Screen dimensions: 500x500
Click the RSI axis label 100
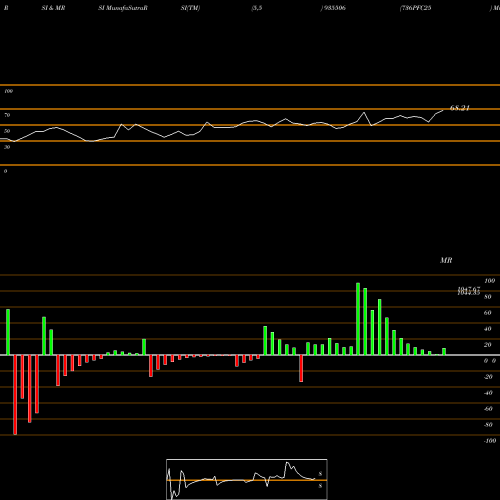[9, 91]
